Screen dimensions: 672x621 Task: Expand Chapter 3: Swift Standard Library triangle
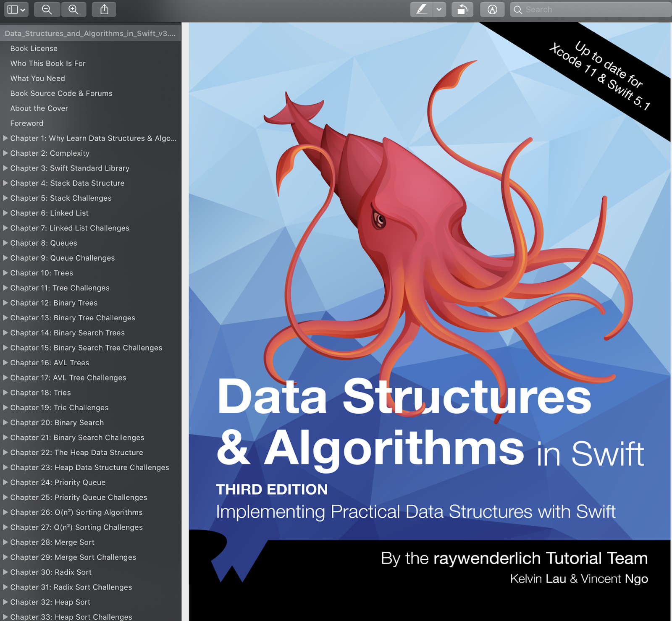[x=5, y=168]
